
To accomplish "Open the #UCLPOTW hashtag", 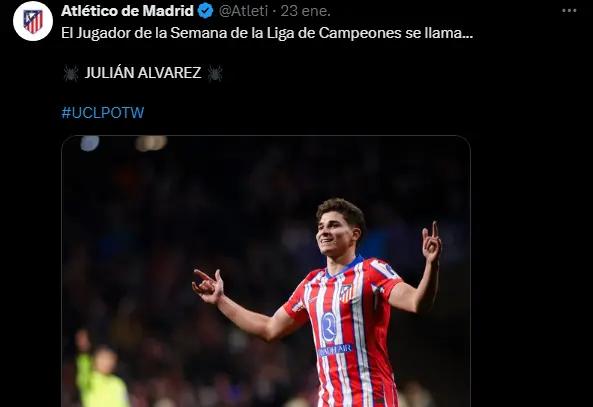I will point(103,113).
